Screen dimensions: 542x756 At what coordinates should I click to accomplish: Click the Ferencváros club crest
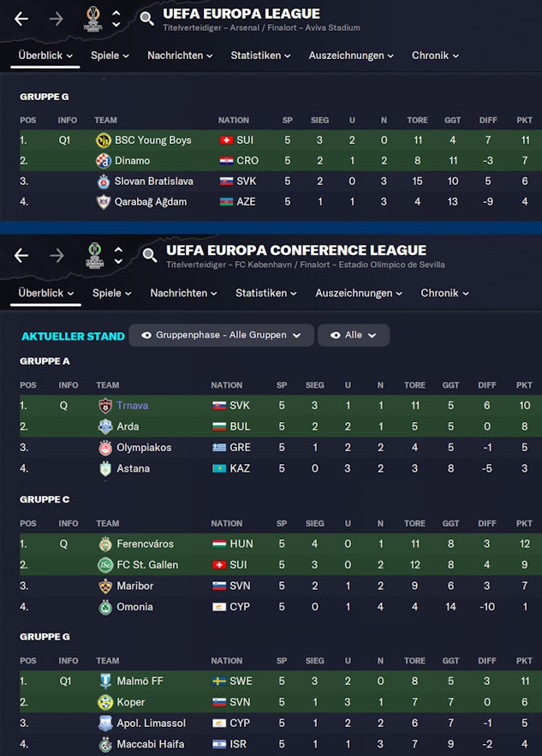105,544
